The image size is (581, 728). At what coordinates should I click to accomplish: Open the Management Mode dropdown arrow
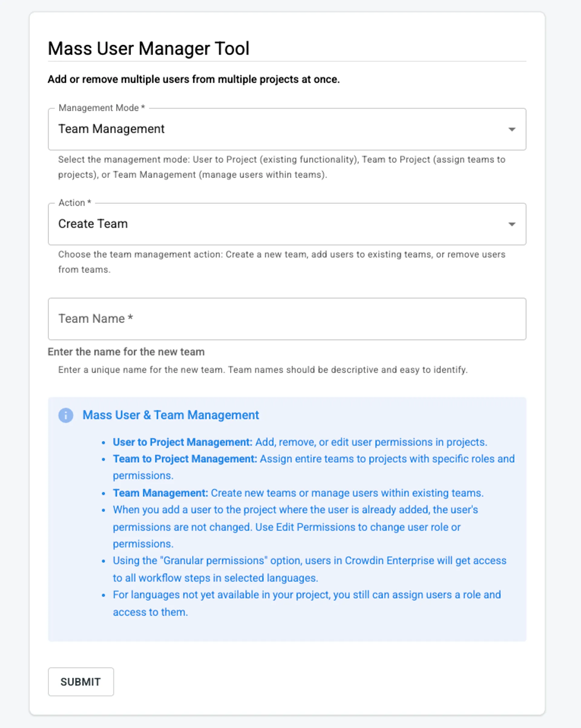tap(512, 129)
